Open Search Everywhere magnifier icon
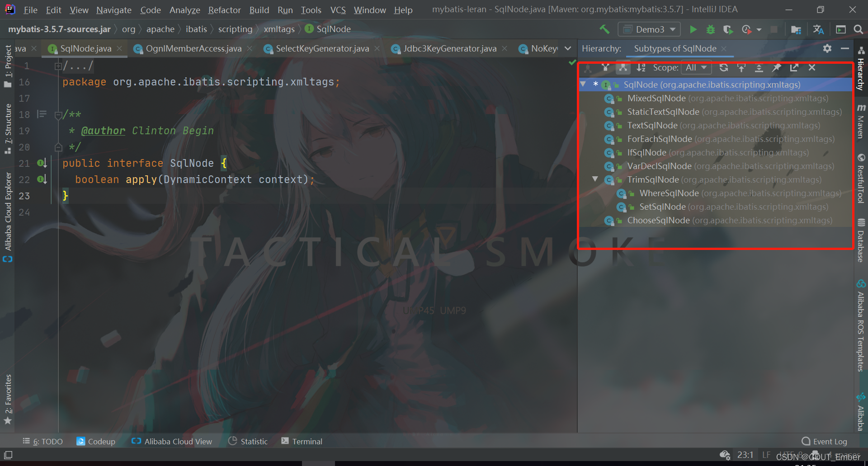This screenshot has height=466, width=868. [858, 29]
